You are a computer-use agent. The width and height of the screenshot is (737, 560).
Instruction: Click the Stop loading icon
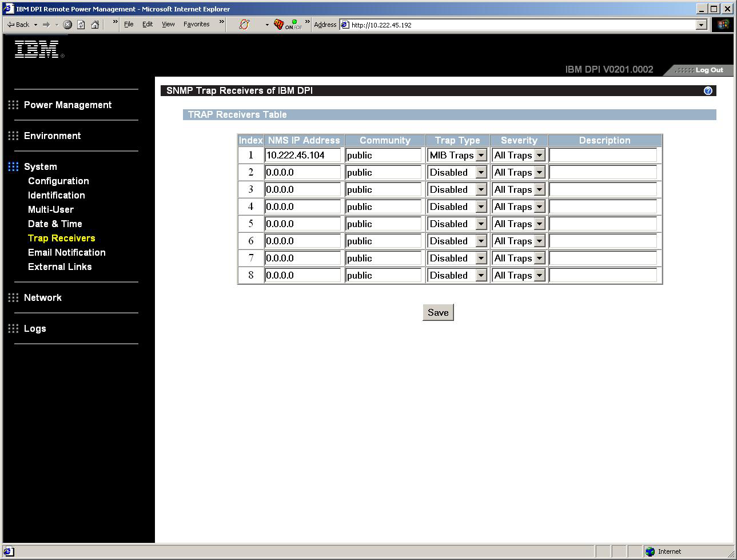(67, 25)
